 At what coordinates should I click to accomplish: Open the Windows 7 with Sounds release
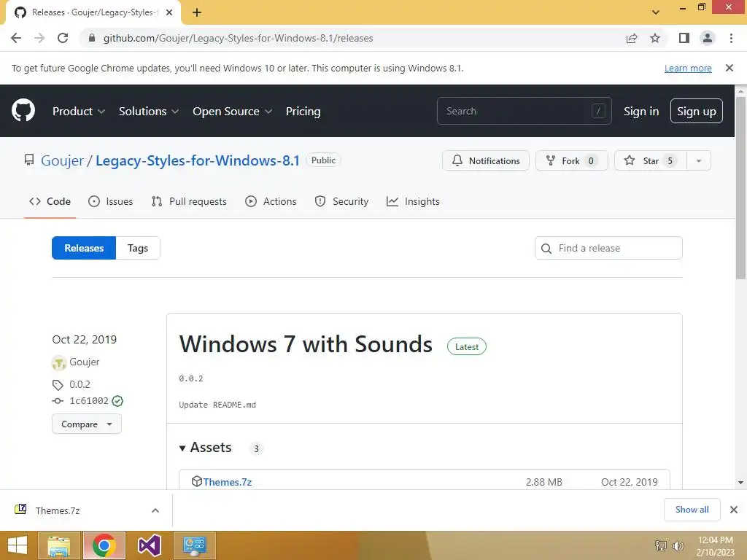click(x=306, y=344)
